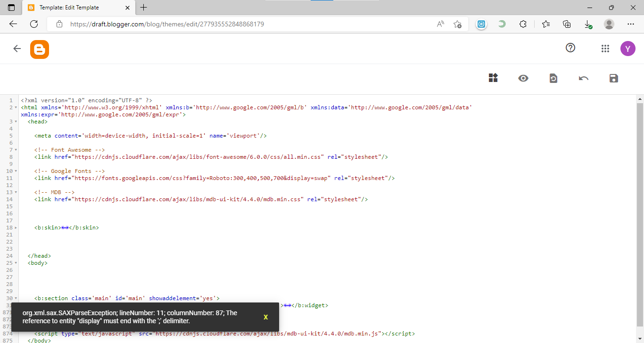Click the mdb.min.css link line
644x343 pixels.
pyautogui.click(x=201, y=199)
